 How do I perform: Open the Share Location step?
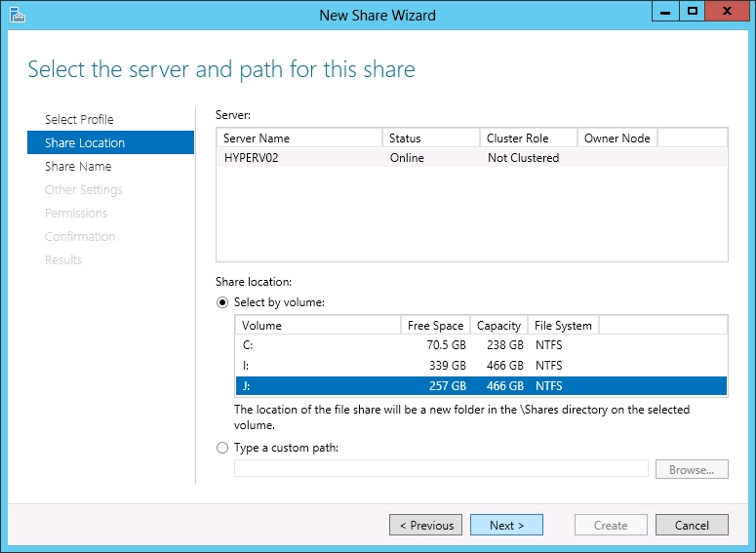(110, 142)
